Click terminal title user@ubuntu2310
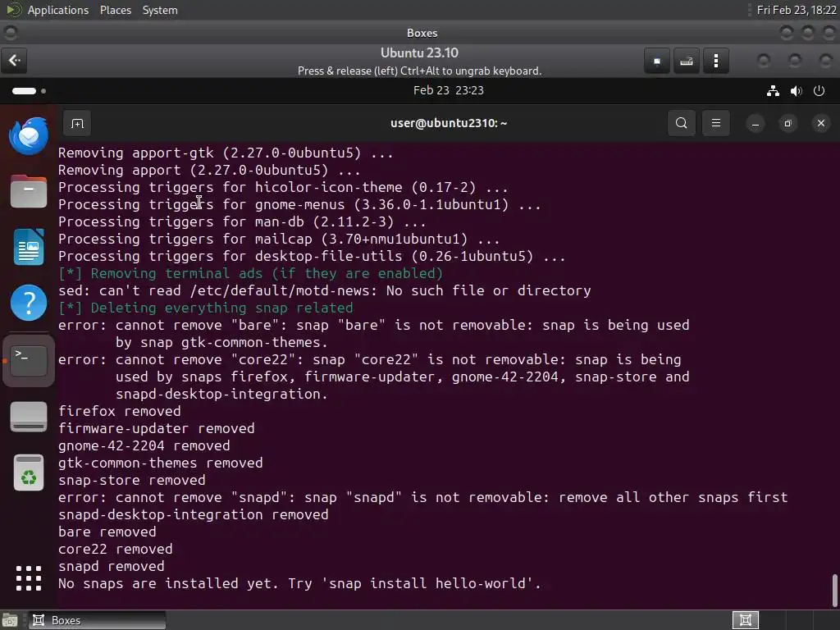The height and width of the screenshot is (630, 840). tap(449, 123)
